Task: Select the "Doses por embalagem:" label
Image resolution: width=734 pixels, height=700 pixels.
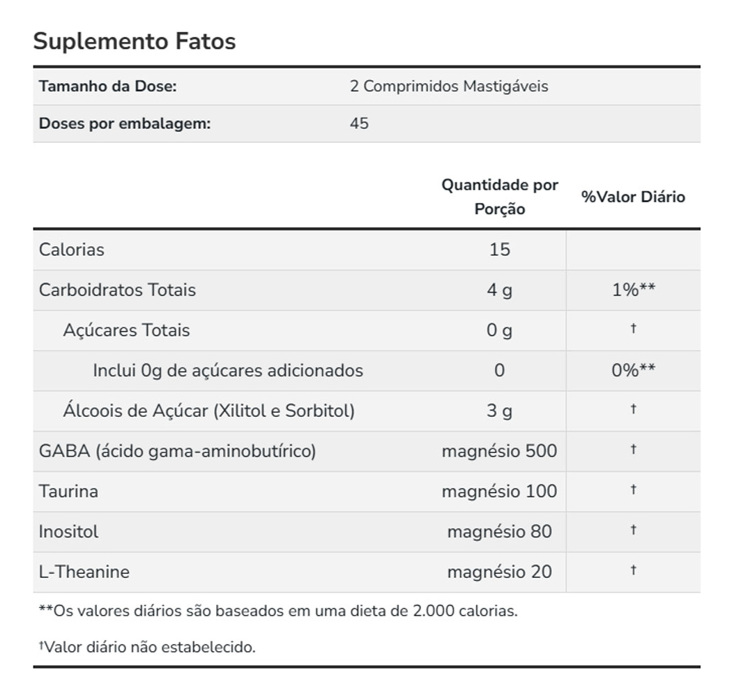Action: 125,123
